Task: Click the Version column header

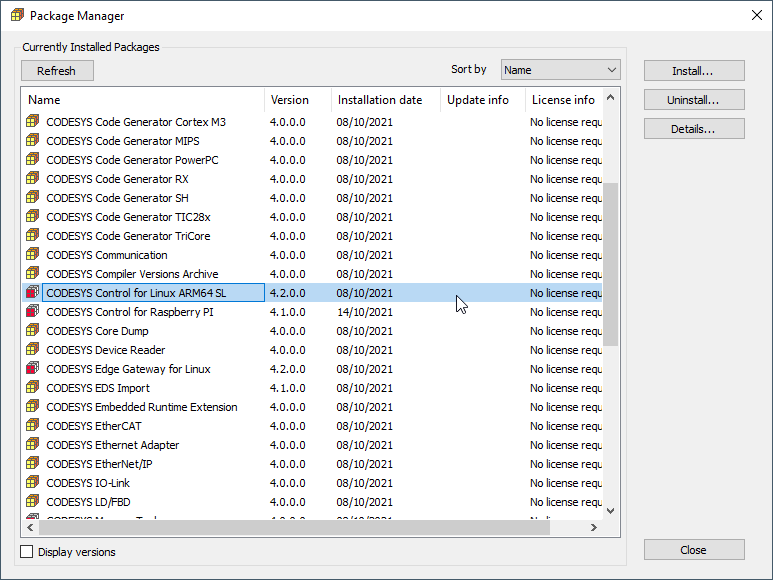Action: tap(289, 100)
